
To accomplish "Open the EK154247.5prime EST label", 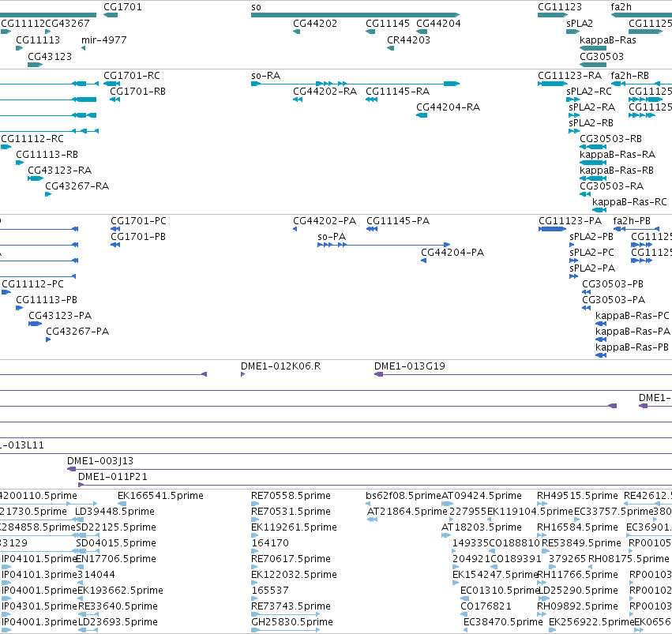I will [x=495, y=575].
